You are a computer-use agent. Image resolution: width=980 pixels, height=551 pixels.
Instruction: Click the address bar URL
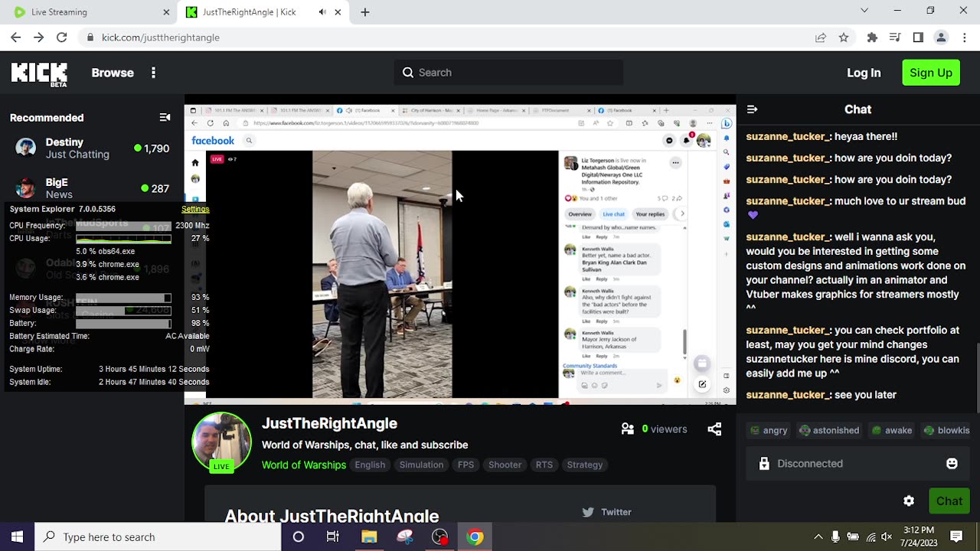pos(161,37)
